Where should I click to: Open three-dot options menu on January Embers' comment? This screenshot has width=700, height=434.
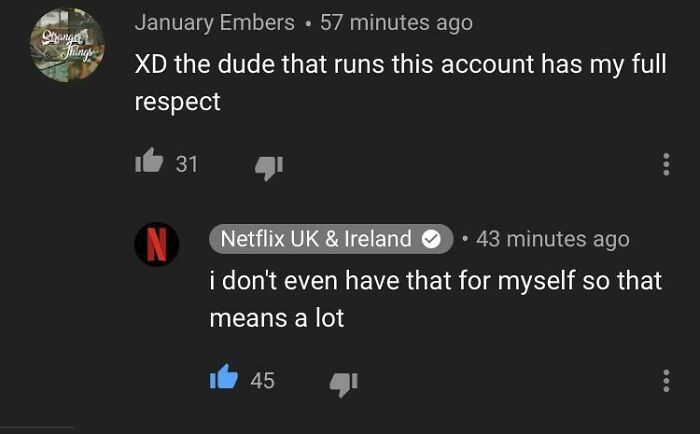[666, 165]
